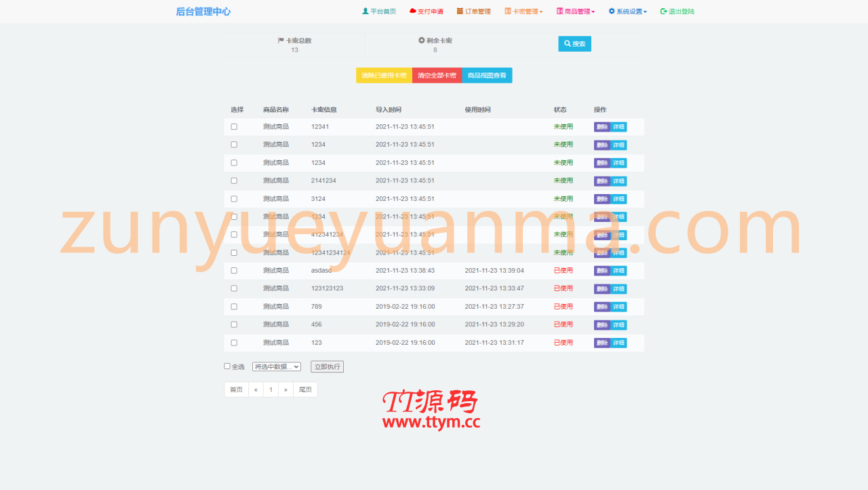868x490 pixels.
Task: Delete the 123123123 card row
Action: [602, 289]
